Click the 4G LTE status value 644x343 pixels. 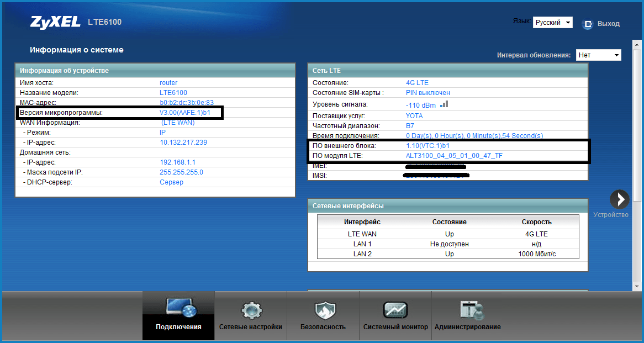(x=417, y=83)
